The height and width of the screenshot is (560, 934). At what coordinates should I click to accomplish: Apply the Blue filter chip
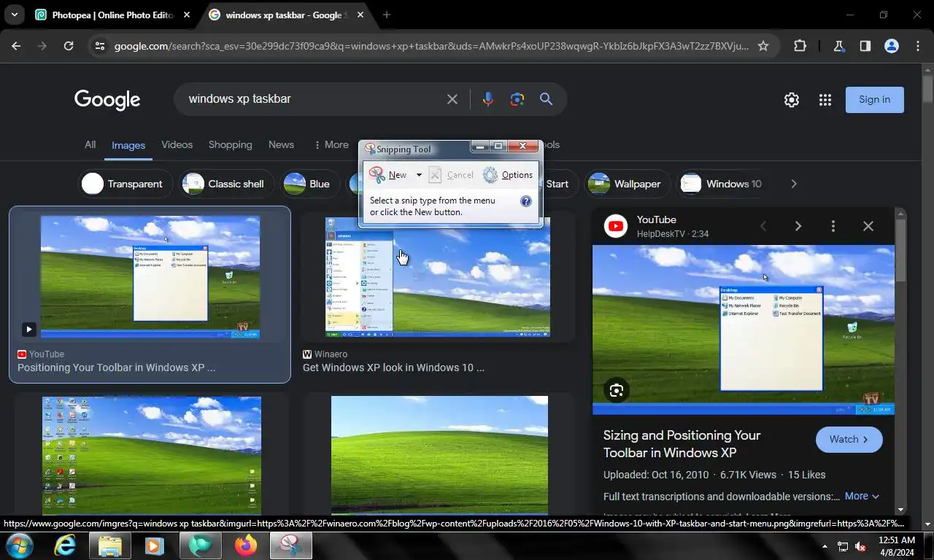tap(311, 184)
